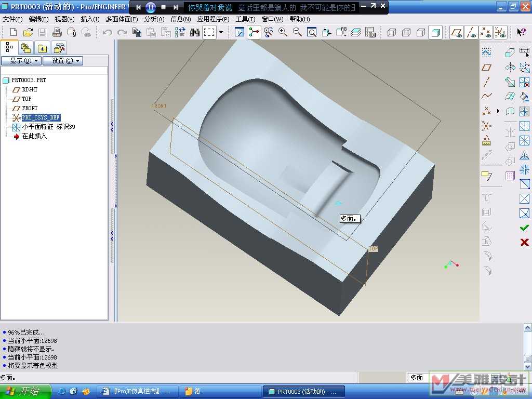Pause the media player playback

(151, 7)
